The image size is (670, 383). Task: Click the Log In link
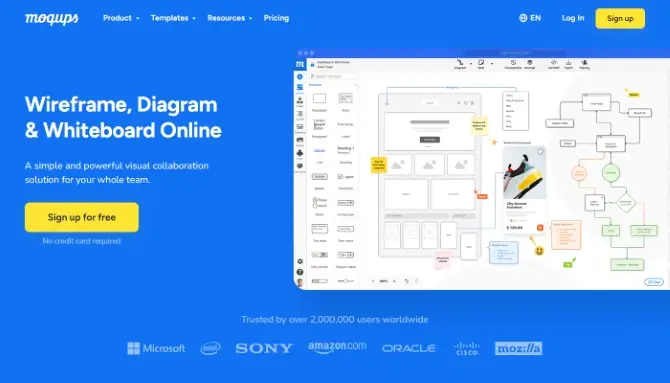click(x=573, y=18)
